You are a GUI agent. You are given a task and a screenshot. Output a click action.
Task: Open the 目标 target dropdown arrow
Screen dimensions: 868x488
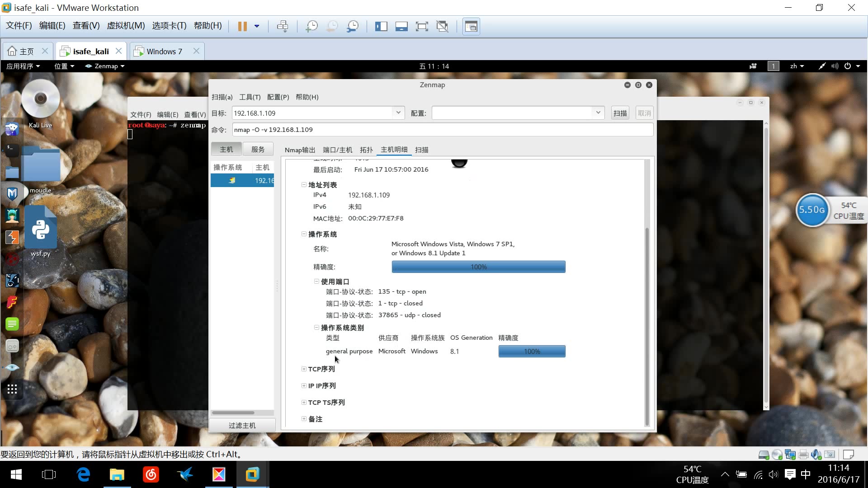(398, 113)
